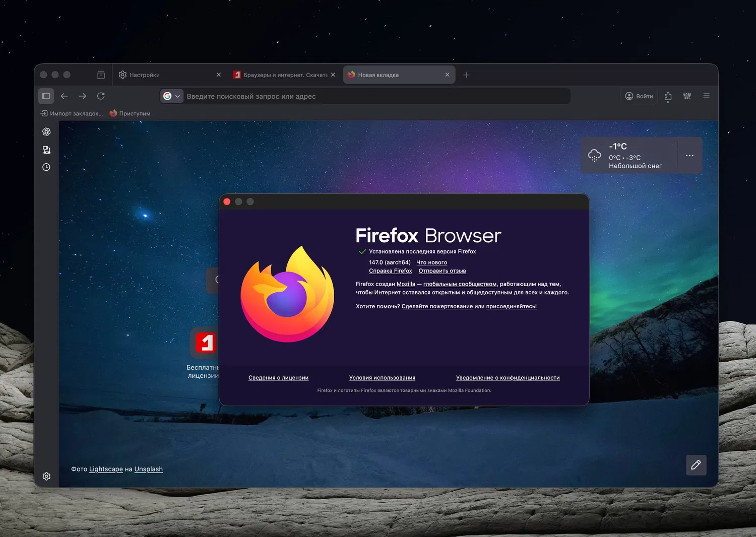756x537 pixels.
Task: Toggle the sidebar panel button
Action: tap(46, 96)
